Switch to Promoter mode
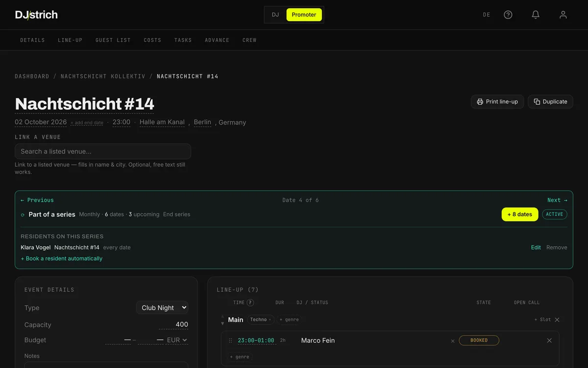This screenshot has height=368, width=588. [x=304, y=15]
